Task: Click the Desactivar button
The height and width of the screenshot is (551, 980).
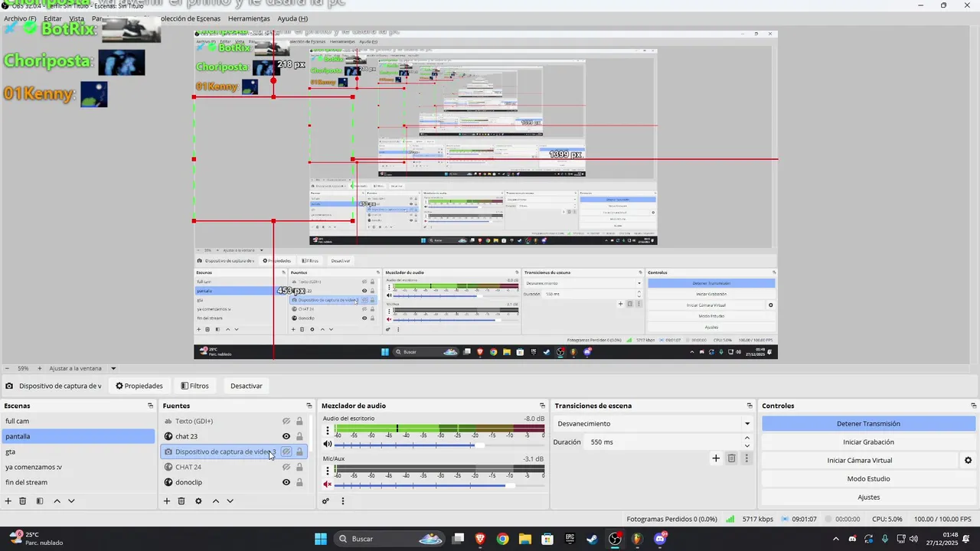Action: click(247, 386)
